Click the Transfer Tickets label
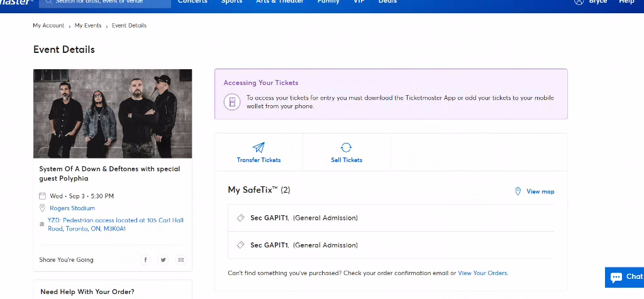Image resolution: width=644 pixels, height=299 pixels. 258,160
